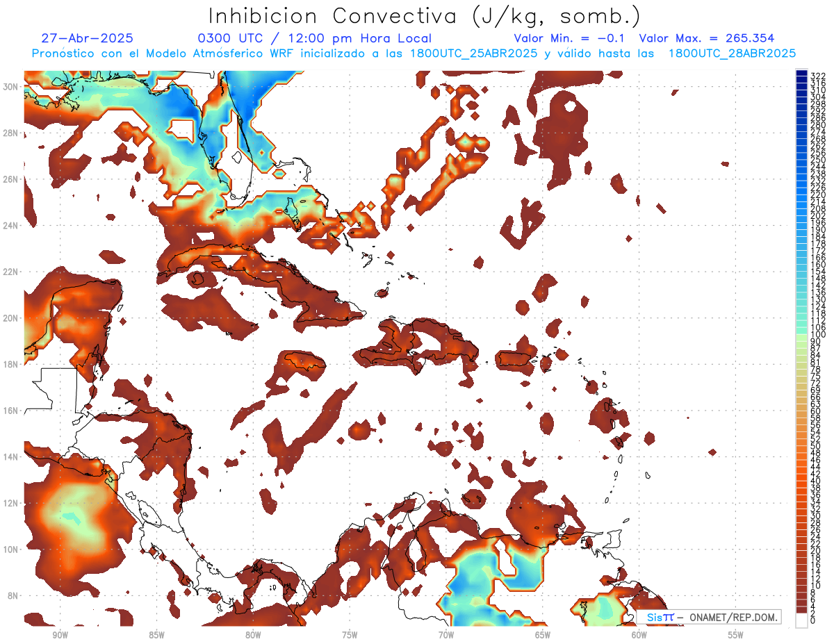
Task: Click the 90W longitude label
Action: point(60,636)
